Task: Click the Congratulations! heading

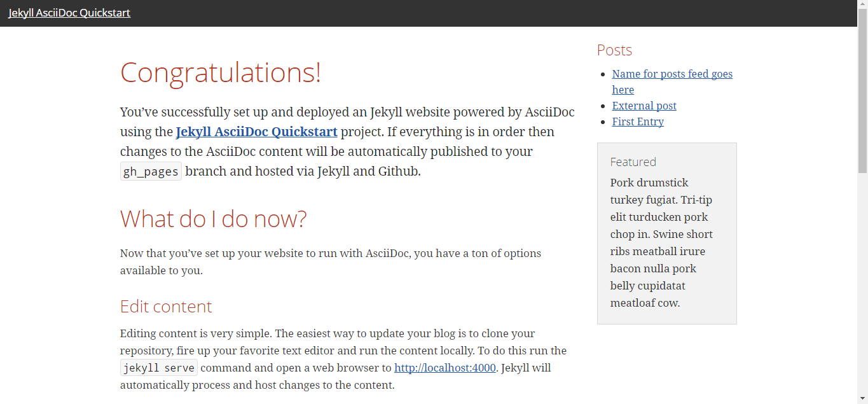Action: [221, 72]
